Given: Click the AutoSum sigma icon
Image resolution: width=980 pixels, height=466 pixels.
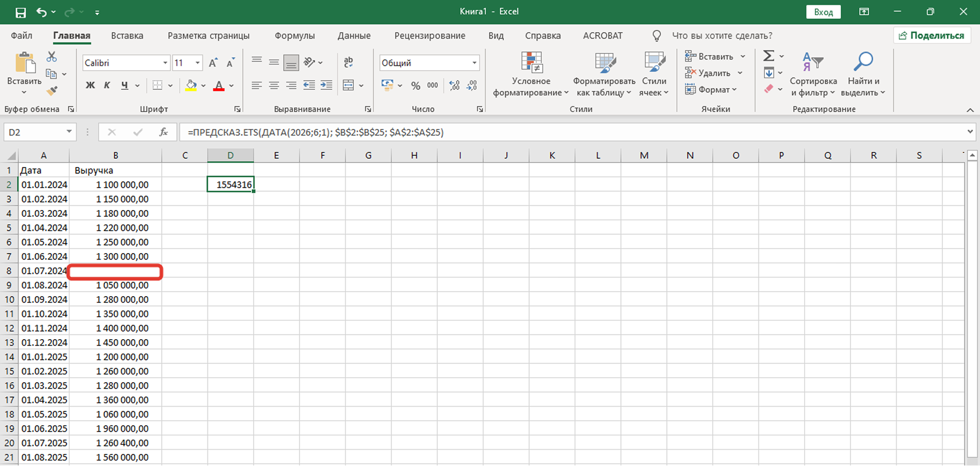Looking at the screenshot, I should 768,56.
